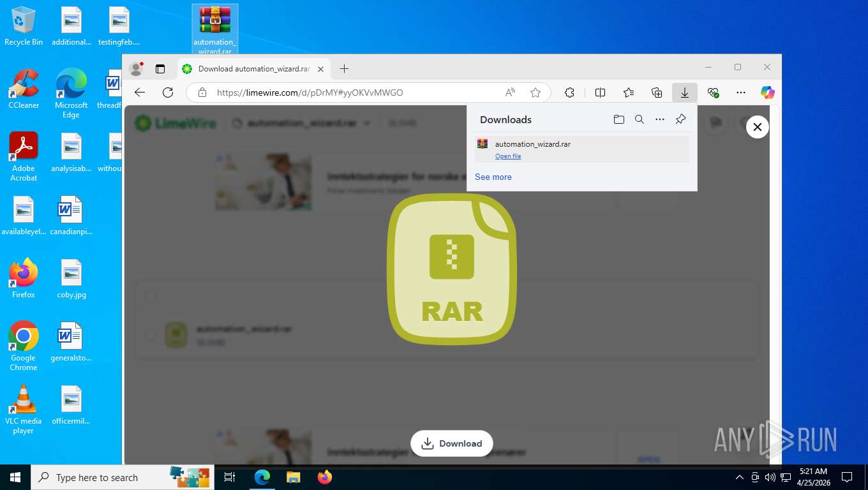
Task: Click the large RAR file preview image
Action: [x=452, y=269]
